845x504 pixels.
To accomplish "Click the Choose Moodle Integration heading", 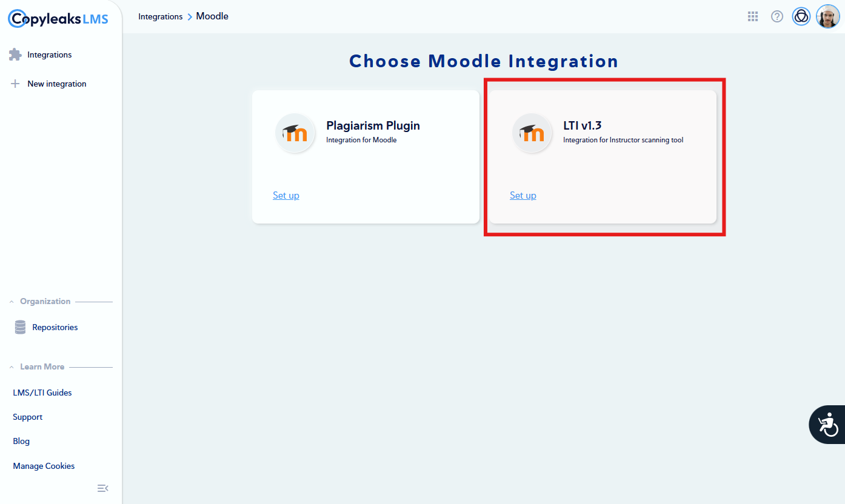I will tap(484, 61).
